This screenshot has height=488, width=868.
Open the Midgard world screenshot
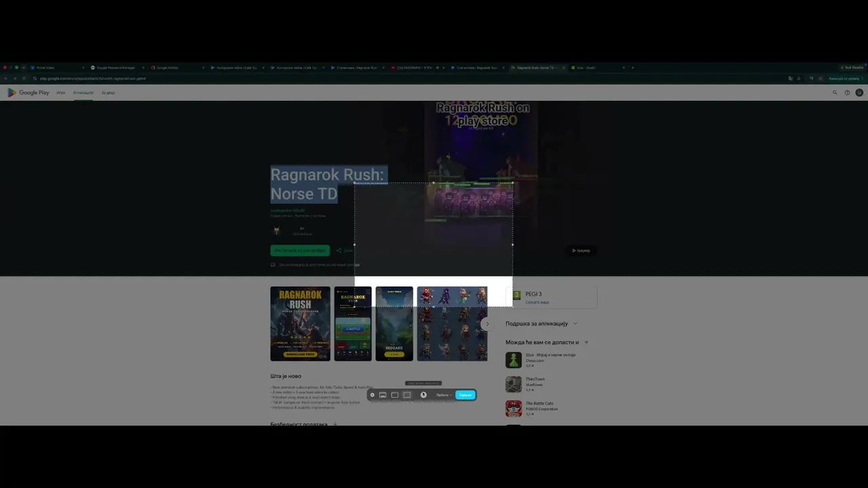tap(395, 323)
